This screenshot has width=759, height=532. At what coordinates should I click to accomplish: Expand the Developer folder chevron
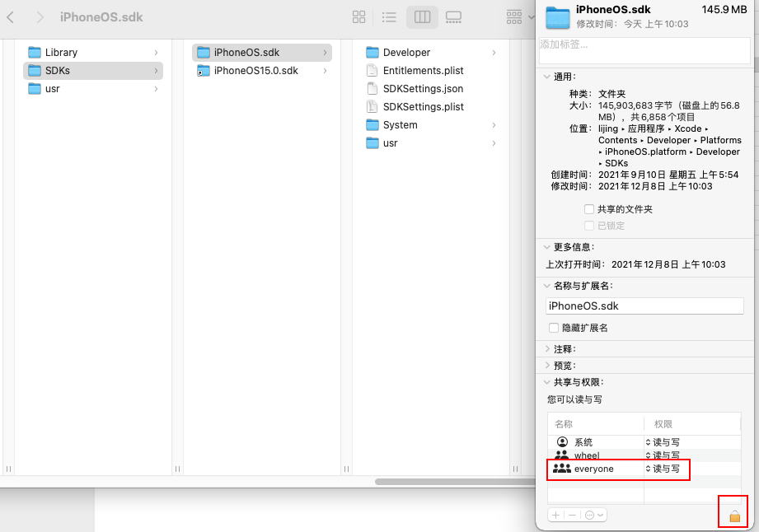[494, 52]
